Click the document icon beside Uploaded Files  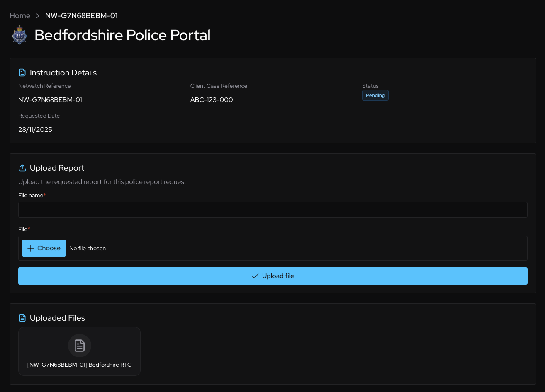[22, 317]
